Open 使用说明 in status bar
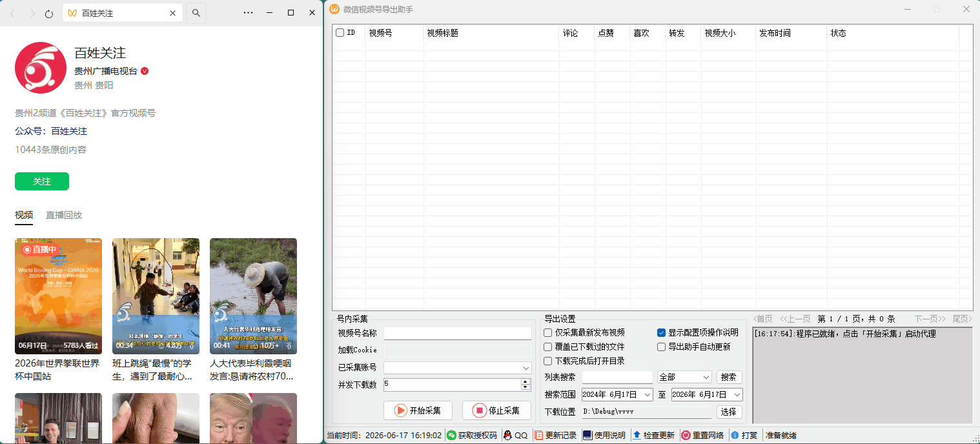Screen dimensions: 980x444 click(604, 435)
